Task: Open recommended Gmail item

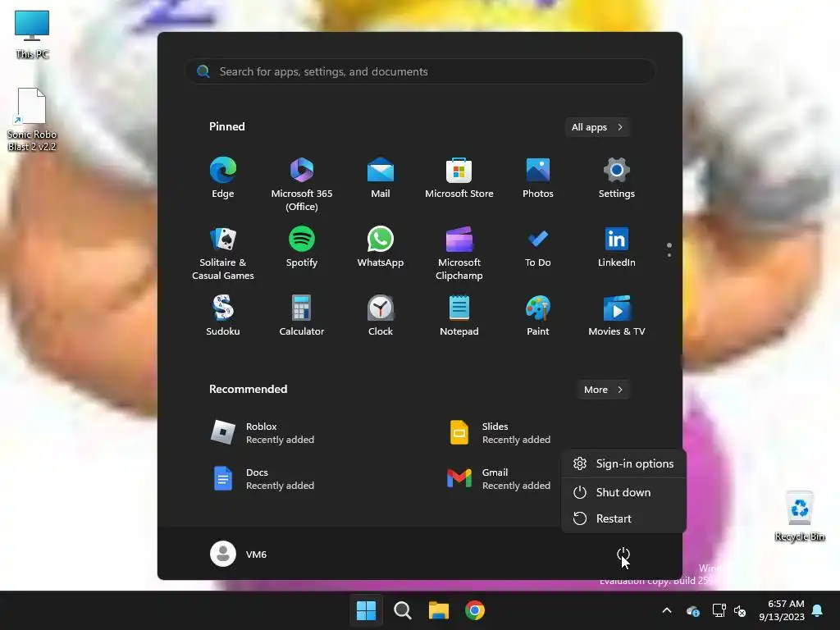Action: [498, 479]
